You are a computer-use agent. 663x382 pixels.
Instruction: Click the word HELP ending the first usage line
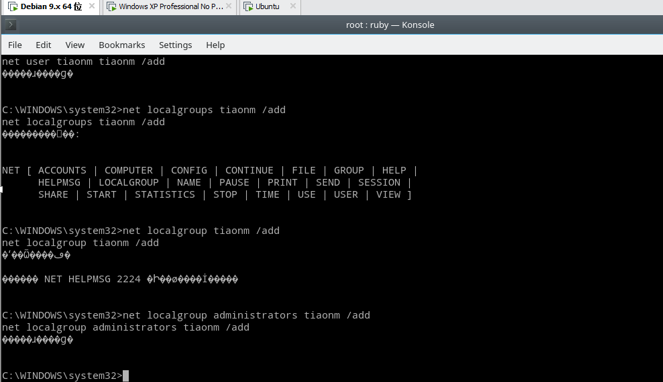click(x=394, y=170)
